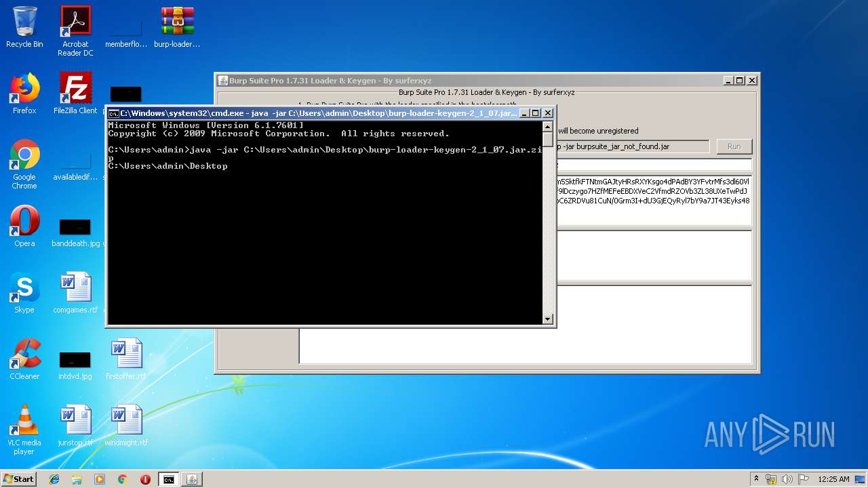Open Windows Media Player taskbar icon

[x=100, y=479]
